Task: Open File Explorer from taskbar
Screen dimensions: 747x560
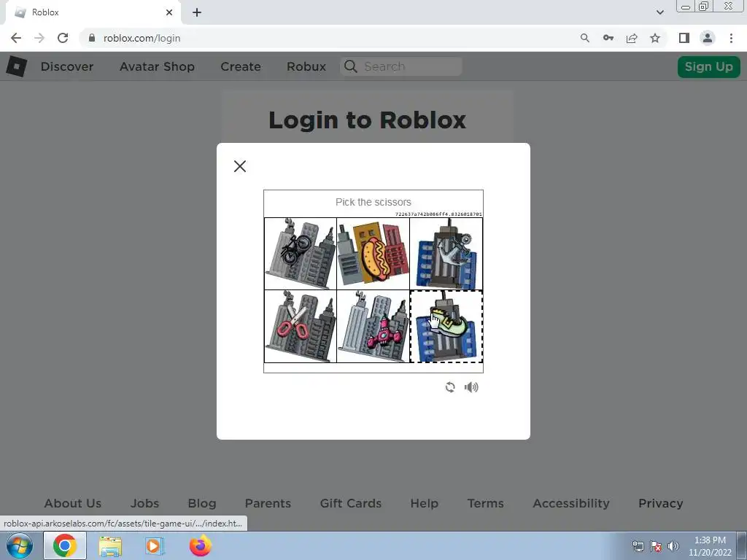Action: coord(110,545)
